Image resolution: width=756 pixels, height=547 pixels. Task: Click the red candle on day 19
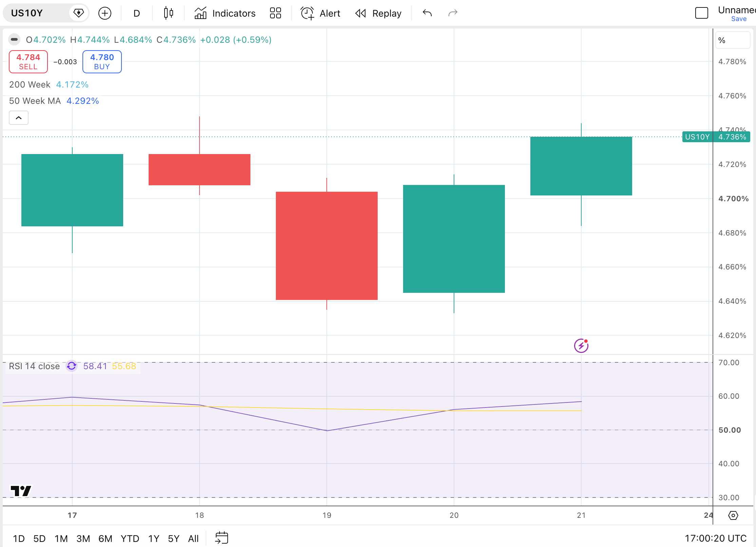click(x=327, y=246)
